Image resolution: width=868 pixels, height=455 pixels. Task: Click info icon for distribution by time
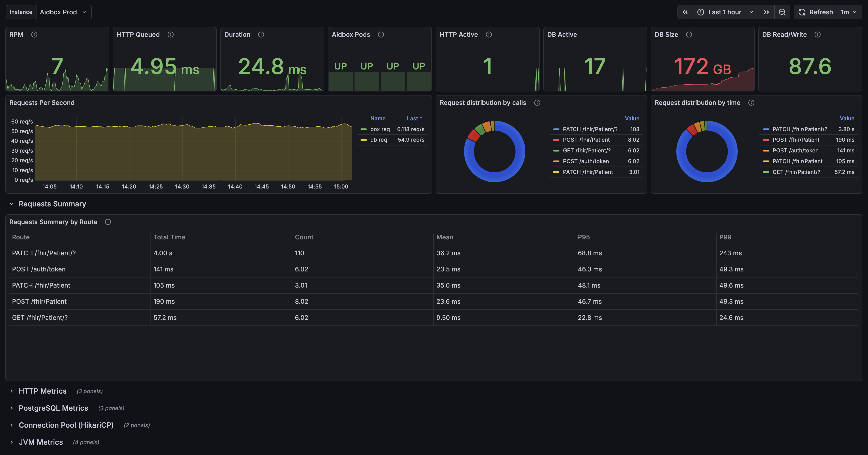point(751,102)
